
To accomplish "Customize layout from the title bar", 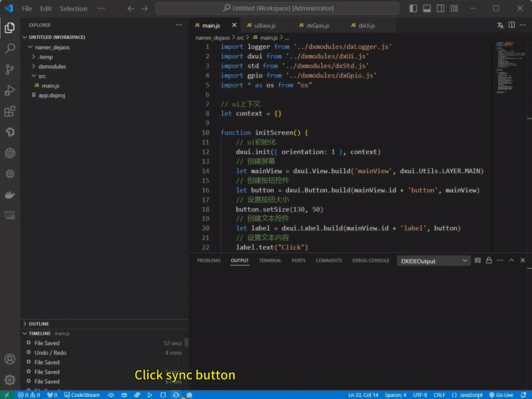I will [x=454, y=8].
